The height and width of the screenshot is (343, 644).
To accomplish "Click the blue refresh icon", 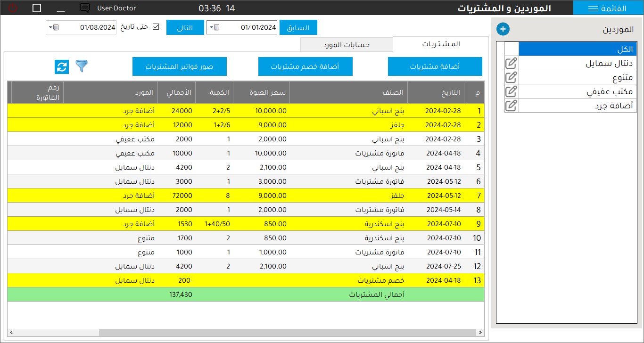I will coord(62,67).
